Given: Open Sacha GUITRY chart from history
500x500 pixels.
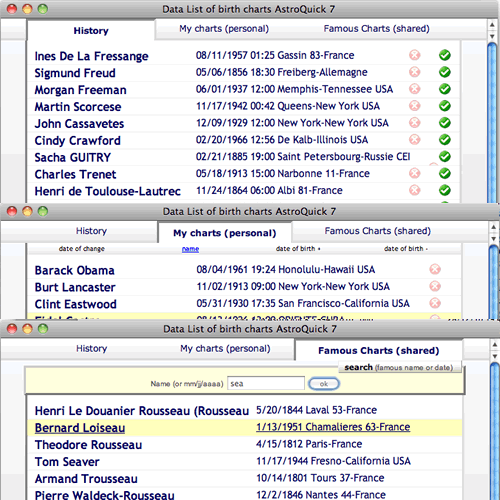Looking at the screenshot, I should [73, 157].
